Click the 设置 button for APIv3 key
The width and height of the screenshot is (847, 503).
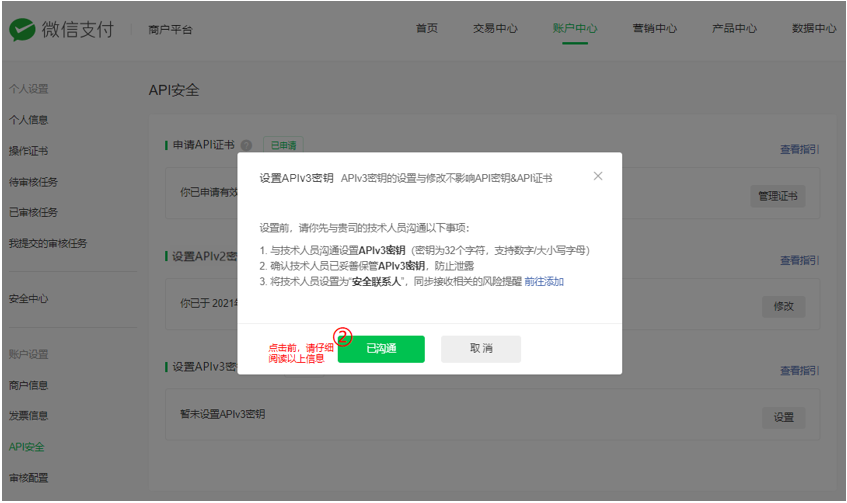(783, 417)
